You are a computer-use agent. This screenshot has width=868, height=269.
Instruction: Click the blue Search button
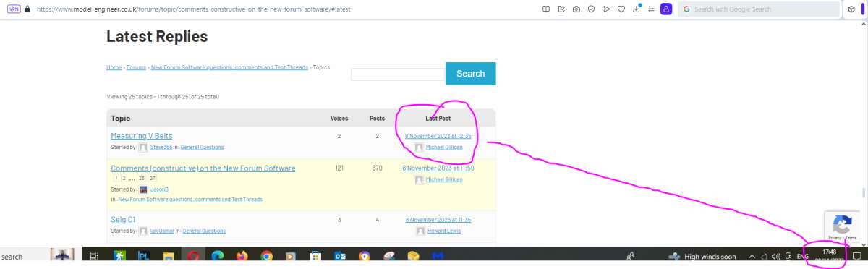click(471, 74)
